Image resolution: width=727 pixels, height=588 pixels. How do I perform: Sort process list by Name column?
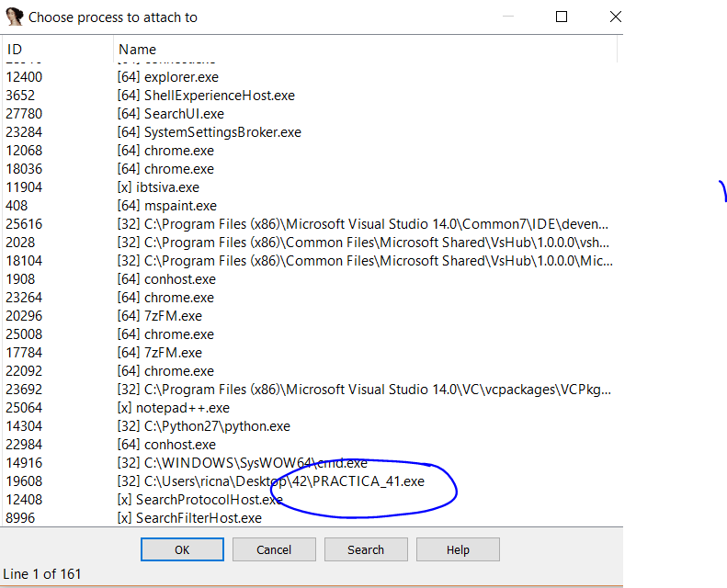[x=368, y=50]
